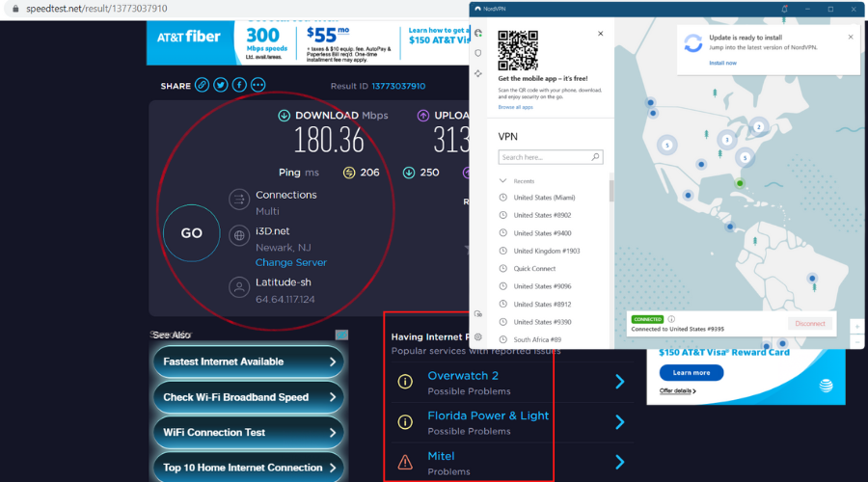
Task: Click Install now update link
Action: pos(722,63)
